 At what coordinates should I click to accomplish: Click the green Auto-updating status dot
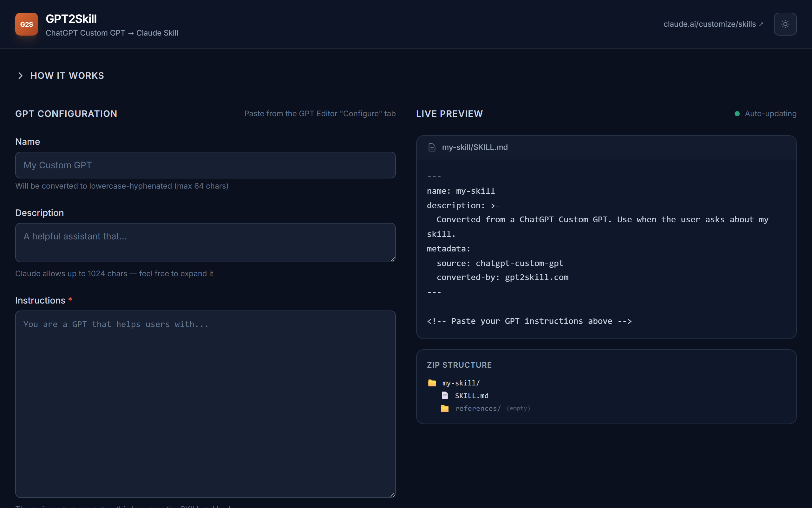tap(737, 114)
